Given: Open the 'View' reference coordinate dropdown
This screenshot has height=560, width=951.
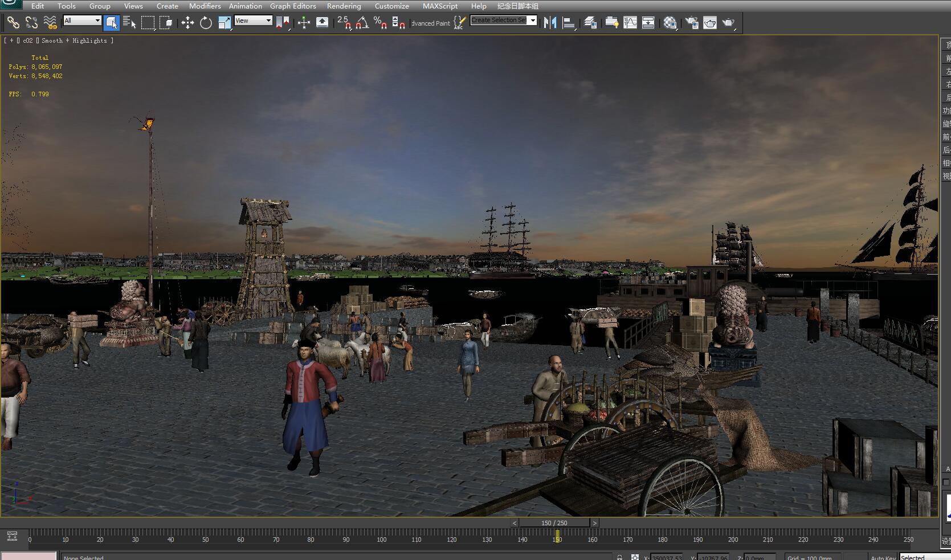Looking at the screenshot, I should point(253,21).
